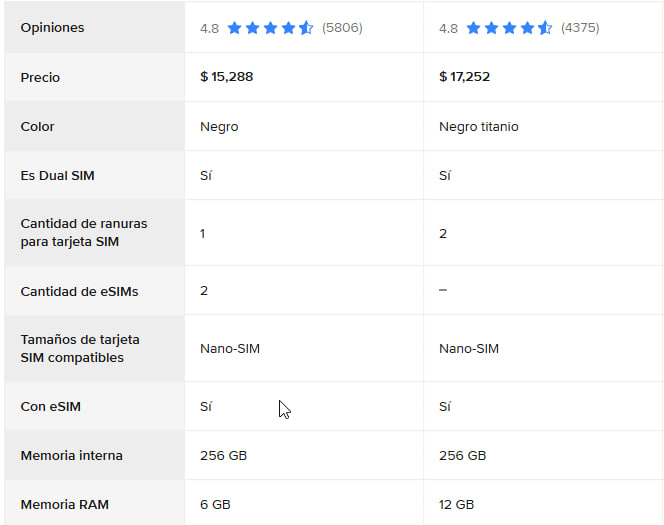This screenshot has height=525, width=664.
Task: Click Tamaños de tarjeta SIM compatibles label
Action: click(80, 348)
